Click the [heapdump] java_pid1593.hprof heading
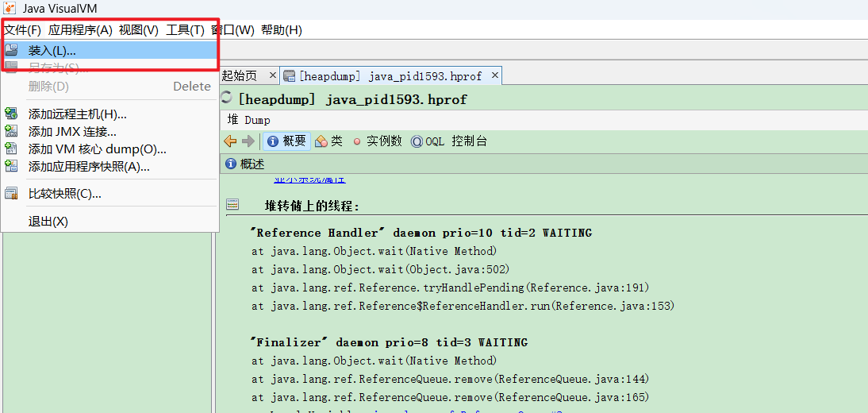868x413 pixels. click(352, 100)
